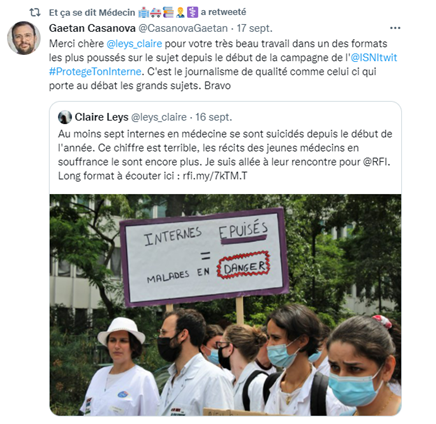Open Gaetan Casanova's profile picture
The height and width of the screenshot is (424, 436).
tap(24, 38)
